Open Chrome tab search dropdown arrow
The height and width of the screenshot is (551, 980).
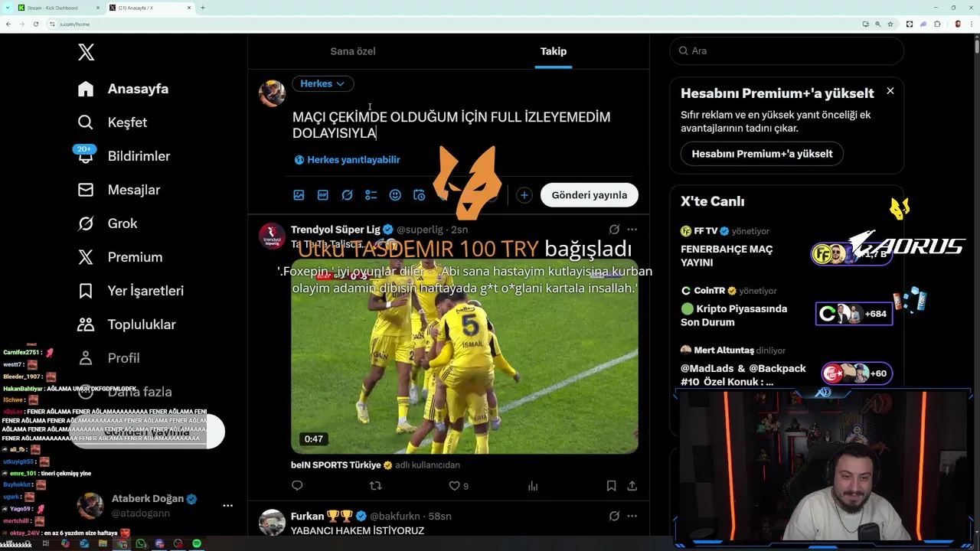(x=8, y=8)
